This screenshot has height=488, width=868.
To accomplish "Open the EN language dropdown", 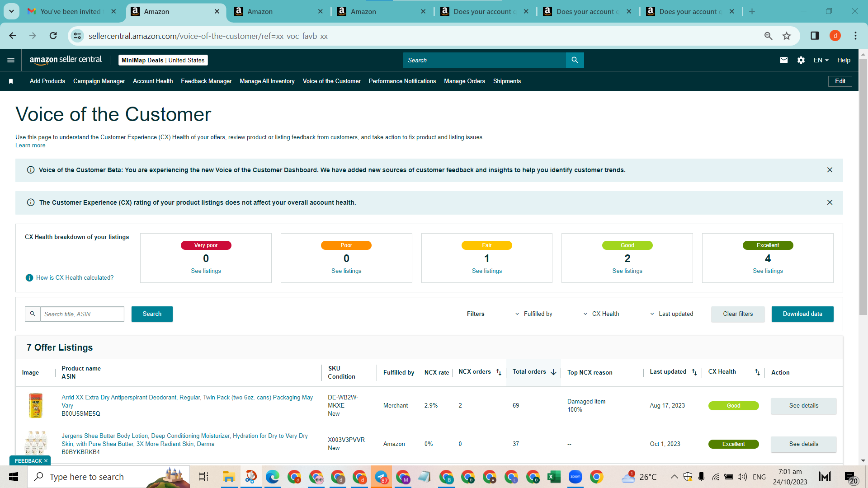I will click(x=821, y=60).
